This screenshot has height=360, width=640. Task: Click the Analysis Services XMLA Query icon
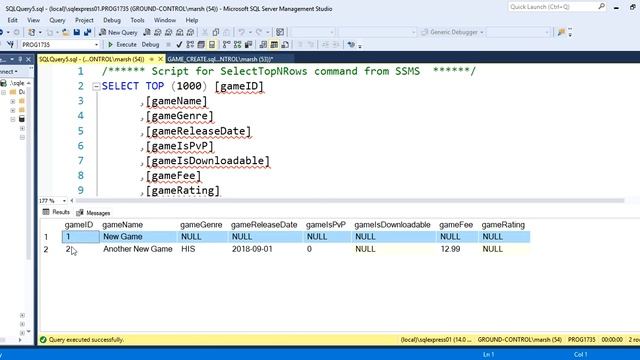point(180,32)
